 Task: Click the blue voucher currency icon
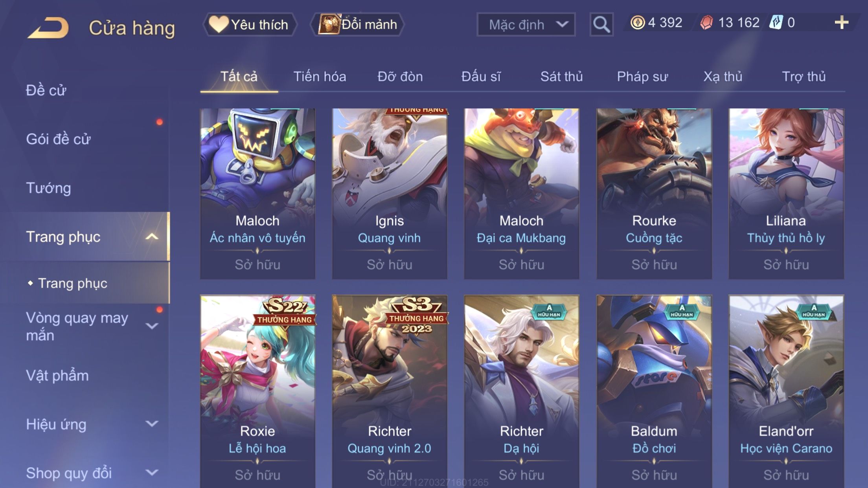click(x=776, y=22)
